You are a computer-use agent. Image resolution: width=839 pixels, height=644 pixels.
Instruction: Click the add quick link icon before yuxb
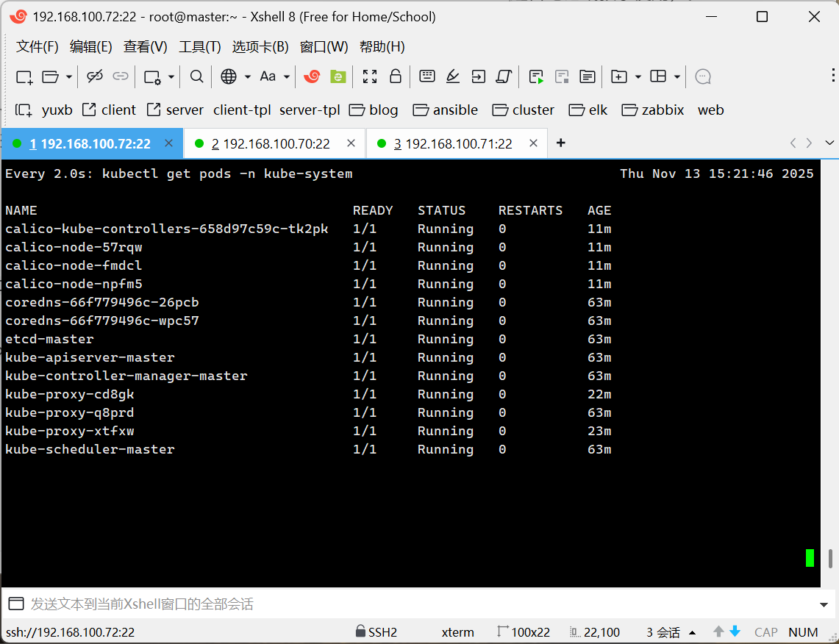[24, 110]
